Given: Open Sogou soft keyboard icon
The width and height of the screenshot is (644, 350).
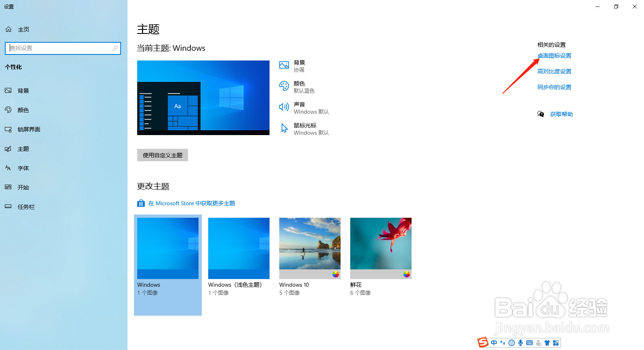Looking at the screenshot, I should pos(529,343).
